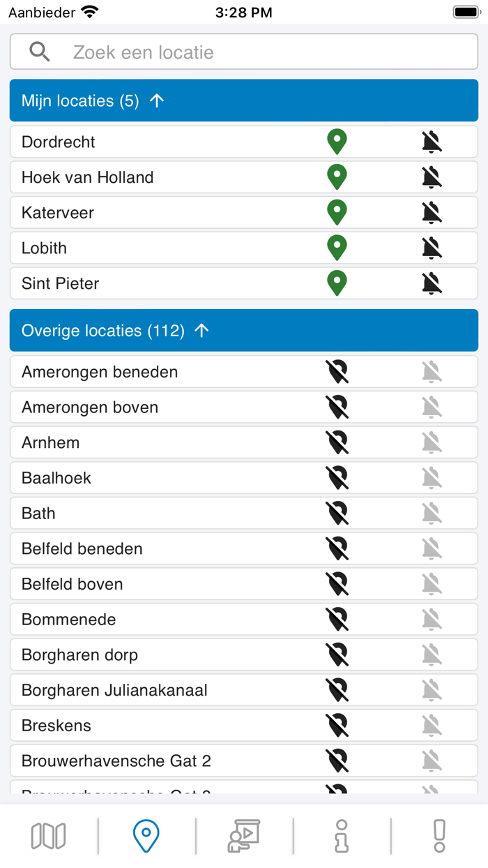Click the crossed pin next to Amerongen beneden

337,371
